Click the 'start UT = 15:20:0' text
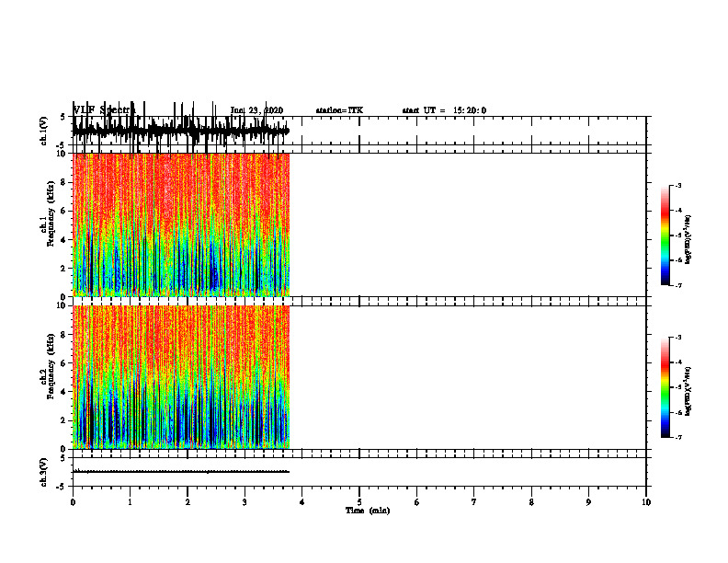Viewport: 728px width, 563px height. pyautogui.click(x=444, y=110)
